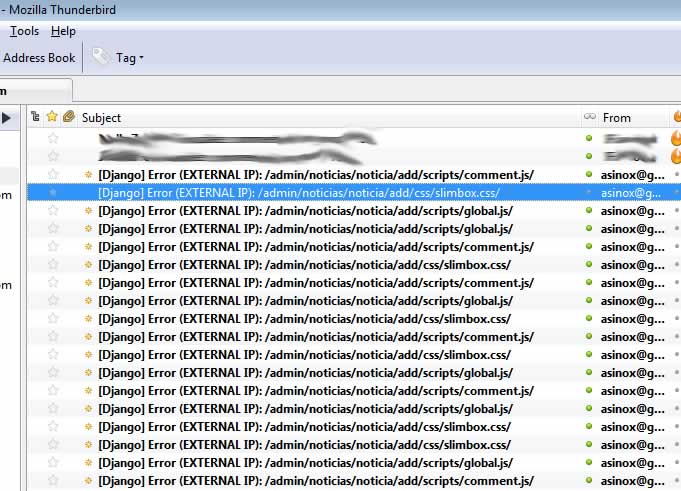
Task: Open comment.js error just above highlighted row
Action: pos(316,175)
